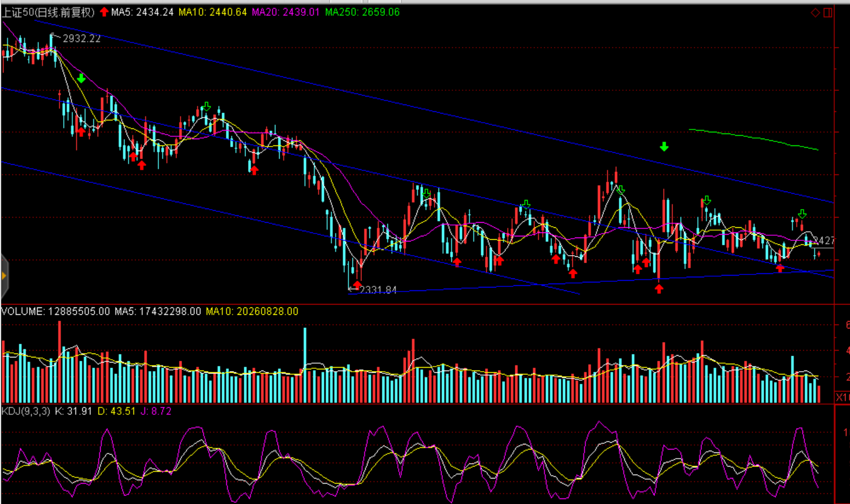Click the split-panel layout icon at top right
Image resolution: width=850 pixels, height=504 pixels.
(828, 13)
